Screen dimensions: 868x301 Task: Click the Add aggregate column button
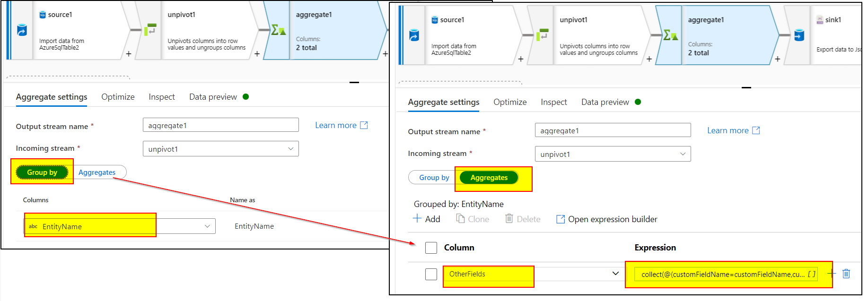[x=427, y=219]
